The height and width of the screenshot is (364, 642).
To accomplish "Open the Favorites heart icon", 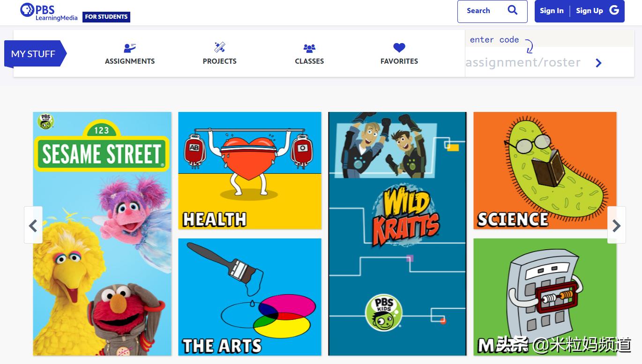I will click(x=399, y=48).
